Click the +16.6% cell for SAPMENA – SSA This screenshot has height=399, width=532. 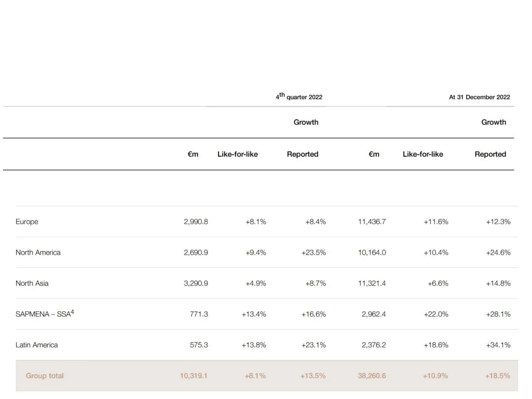[x=313, y=314]
